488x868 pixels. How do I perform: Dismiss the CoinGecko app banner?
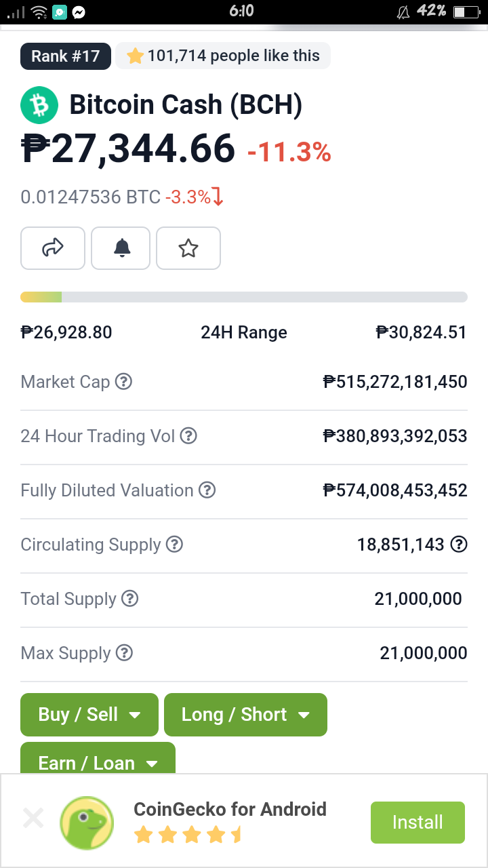point(33,818)
